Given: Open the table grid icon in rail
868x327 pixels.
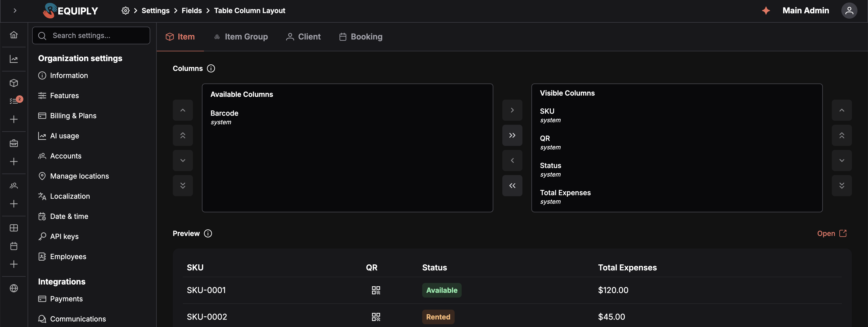Looking at the screenshot, I should pos(14,228).
